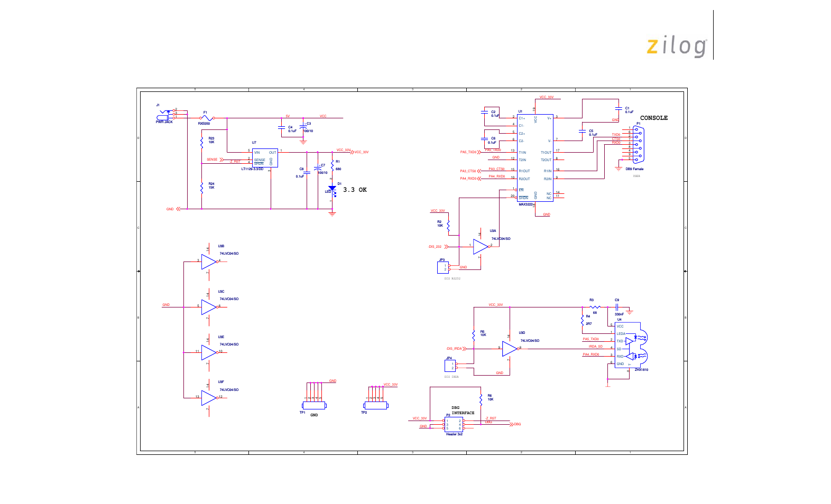Select the JP4 jumper symbol

(x=450, y=366)
